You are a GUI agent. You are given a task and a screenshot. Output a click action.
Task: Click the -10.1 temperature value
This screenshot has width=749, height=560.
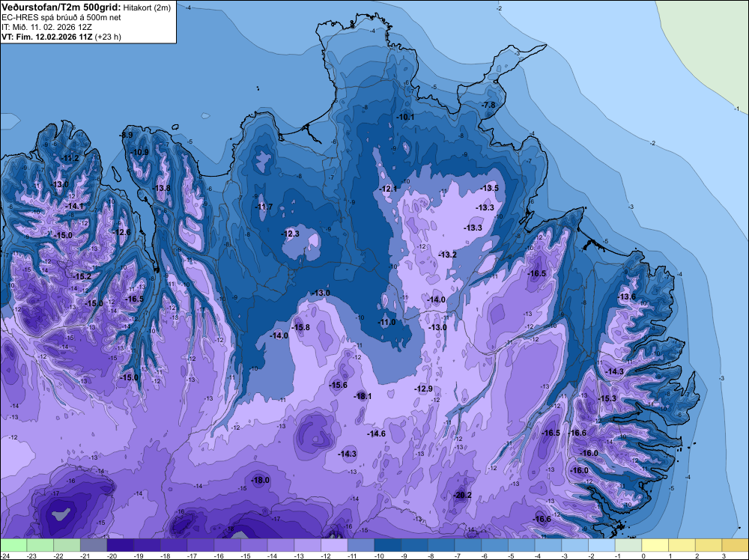(405, 117)
